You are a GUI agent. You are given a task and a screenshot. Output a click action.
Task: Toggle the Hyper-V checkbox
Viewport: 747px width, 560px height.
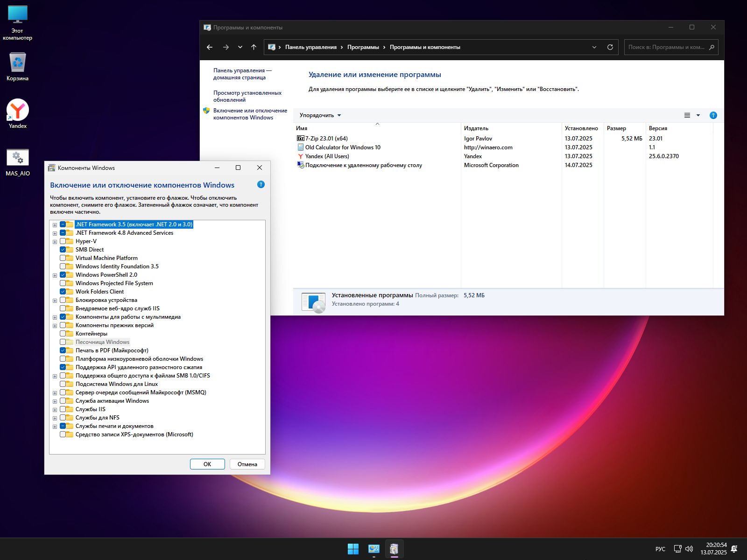[63, 241]
